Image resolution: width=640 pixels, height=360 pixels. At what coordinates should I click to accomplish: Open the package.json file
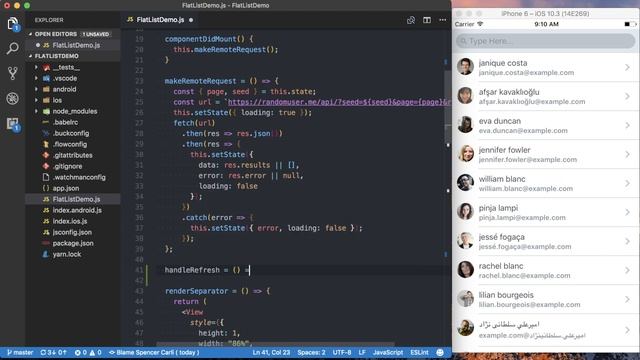click(x=73, y=243)
